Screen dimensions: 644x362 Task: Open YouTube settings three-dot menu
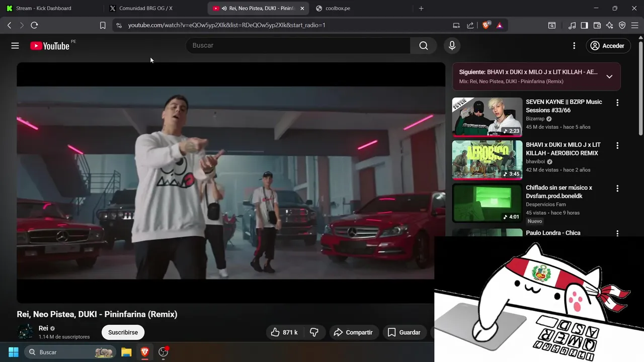[x=574, y=46]
